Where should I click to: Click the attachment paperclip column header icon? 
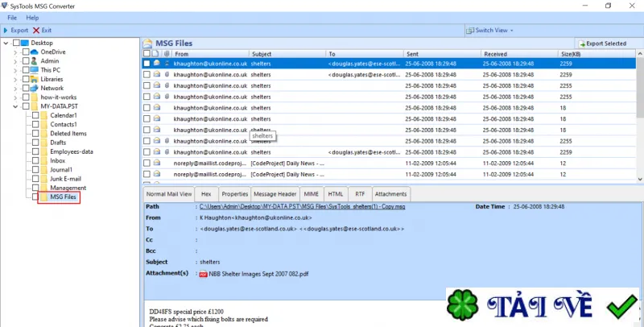click(x=167, y=54)
